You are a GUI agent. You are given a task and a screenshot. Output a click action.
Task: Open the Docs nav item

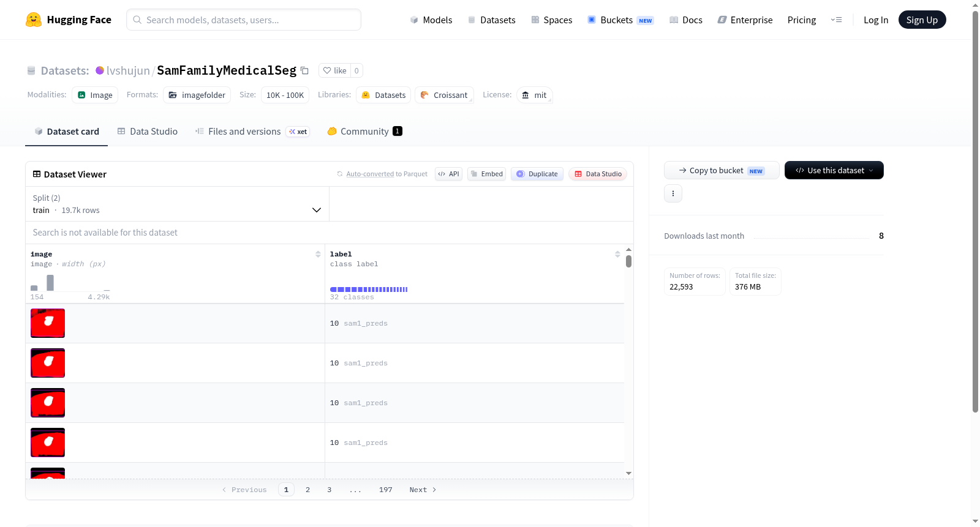tap(685, 20)
